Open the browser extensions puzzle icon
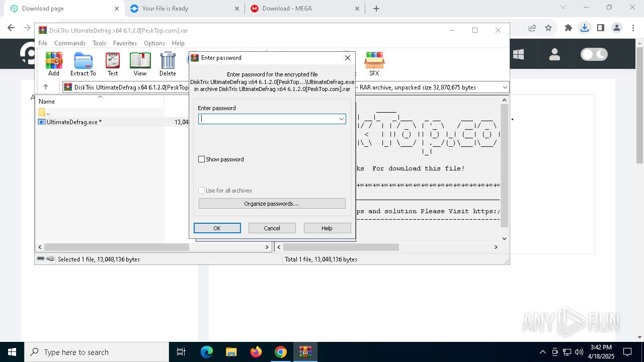This screenshot has height=362, width=644. (569, 28)
